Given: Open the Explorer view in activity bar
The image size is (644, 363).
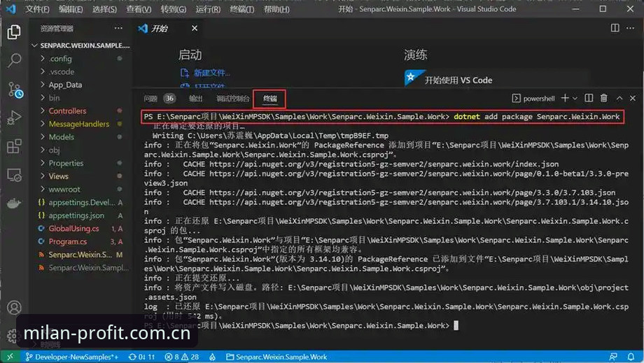Looking at the screenshot, I should (x=14, y=32).
